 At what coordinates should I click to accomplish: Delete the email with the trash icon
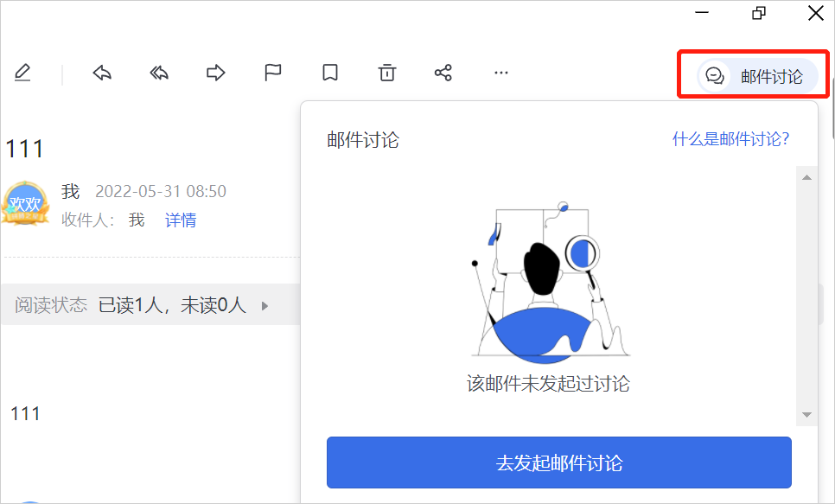click(x=387, y=73)
